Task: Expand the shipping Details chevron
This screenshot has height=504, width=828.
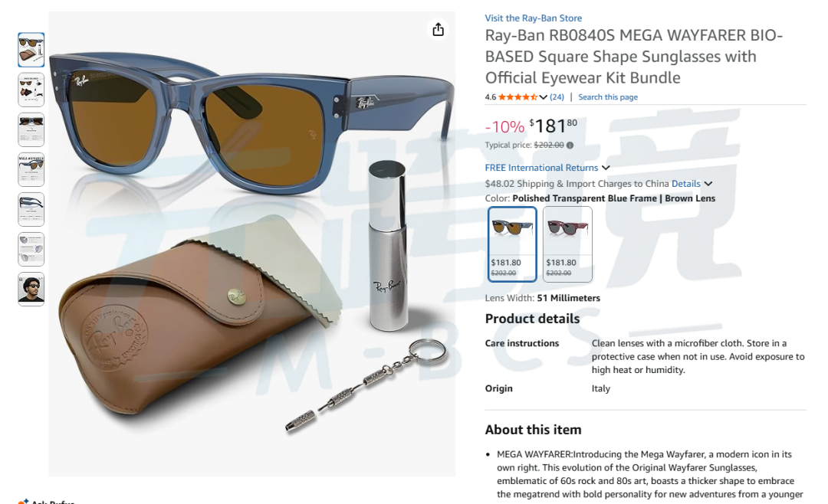Action: [708, 184]
